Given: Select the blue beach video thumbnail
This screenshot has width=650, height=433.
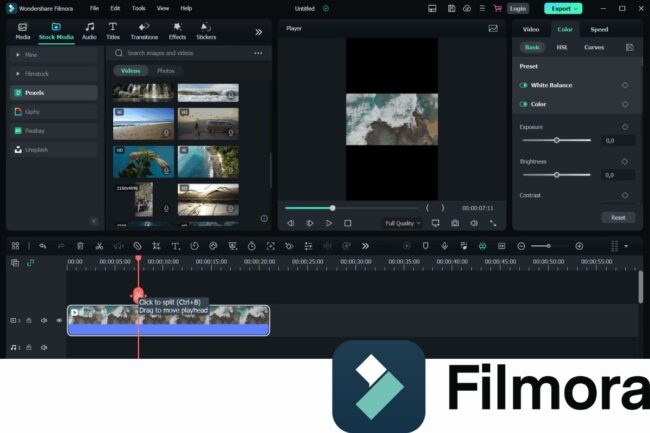Looking at the screenshot, I should point(145,124).
